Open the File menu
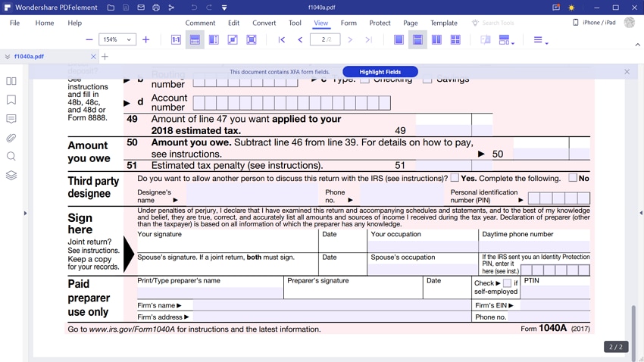The image size is (644, 362). [x=15, y=23]
